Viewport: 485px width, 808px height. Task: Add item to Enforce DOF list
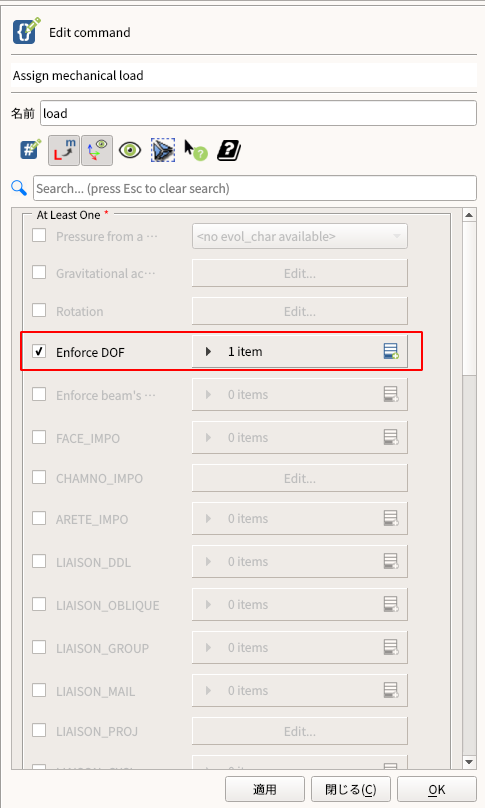[x=391, y=351]
